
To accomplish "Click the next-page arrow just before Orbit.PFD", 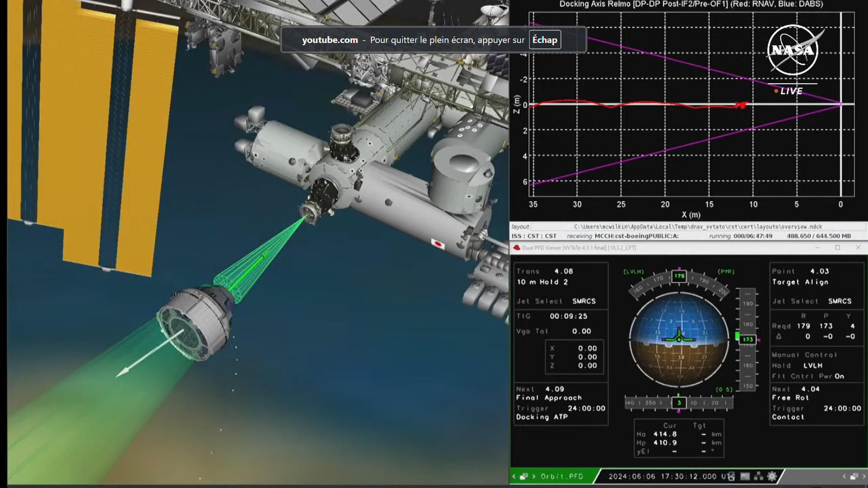I will click(x=534, y=476).
